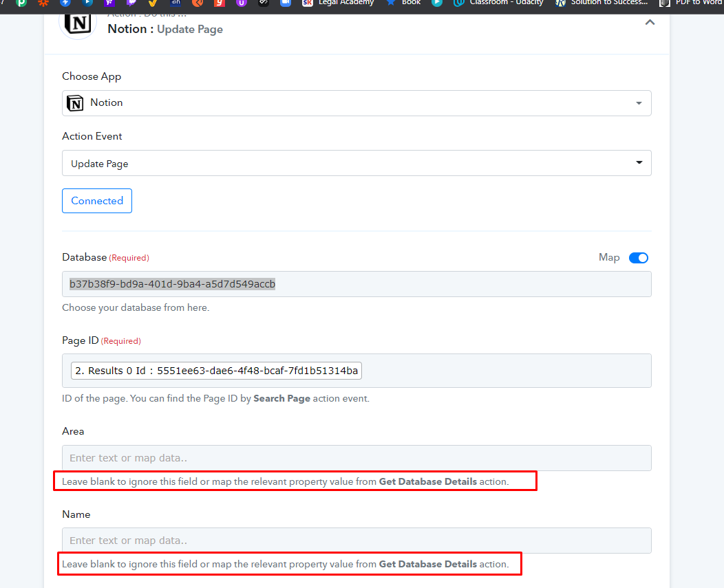Click the Notion logo in the step header
Image resolution: width=724 pixels, height=588 pixels.
(x=78, y=24)
